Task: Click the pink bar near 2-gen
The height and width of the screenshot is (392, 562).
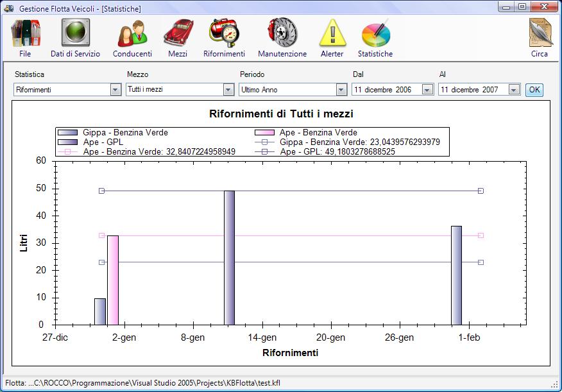Action: (113, 280)
